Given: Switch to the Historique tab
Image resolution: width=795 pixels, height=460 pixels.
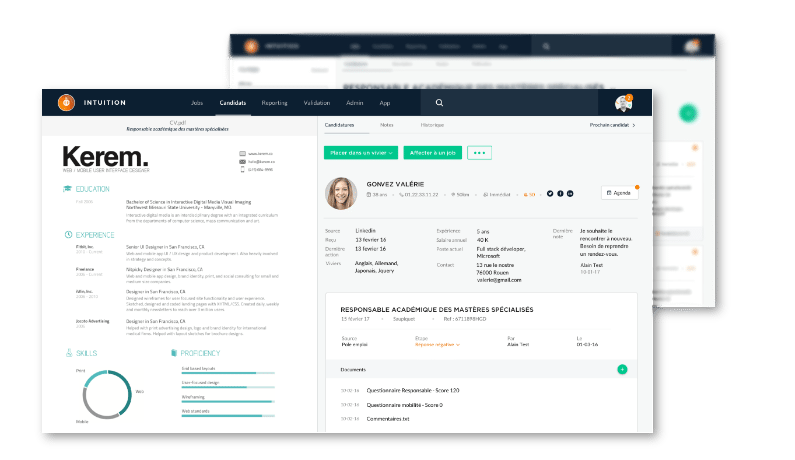Looking at the screenshot, I should (x=432, y=125).
